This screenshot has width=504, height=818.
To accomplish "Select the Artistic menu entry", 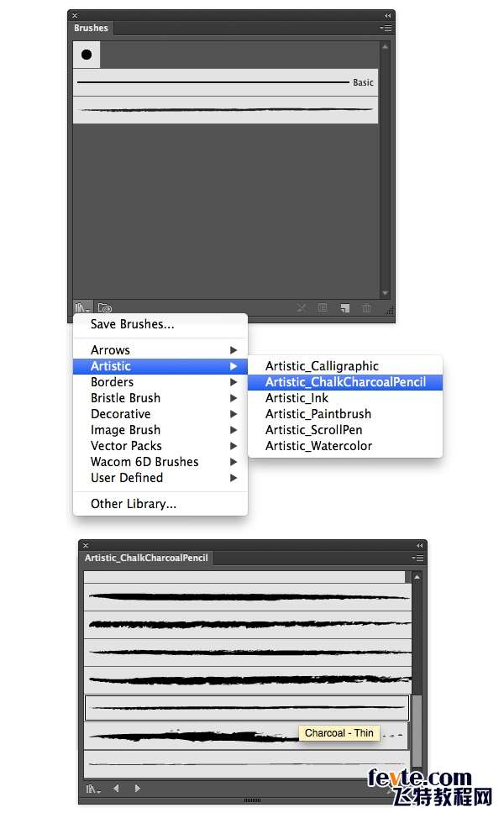I will click(x=160, y=366).
